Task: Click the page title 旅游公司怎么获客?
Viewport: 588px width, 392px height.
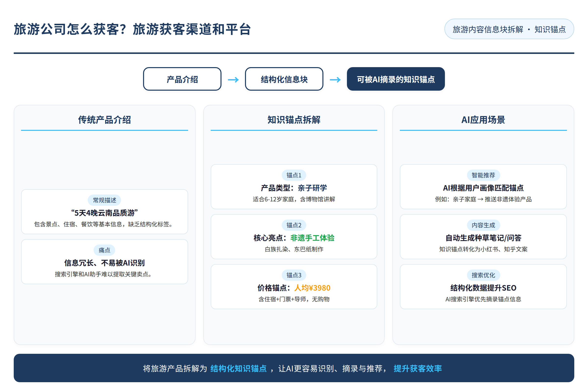Action: pos(70,29)
